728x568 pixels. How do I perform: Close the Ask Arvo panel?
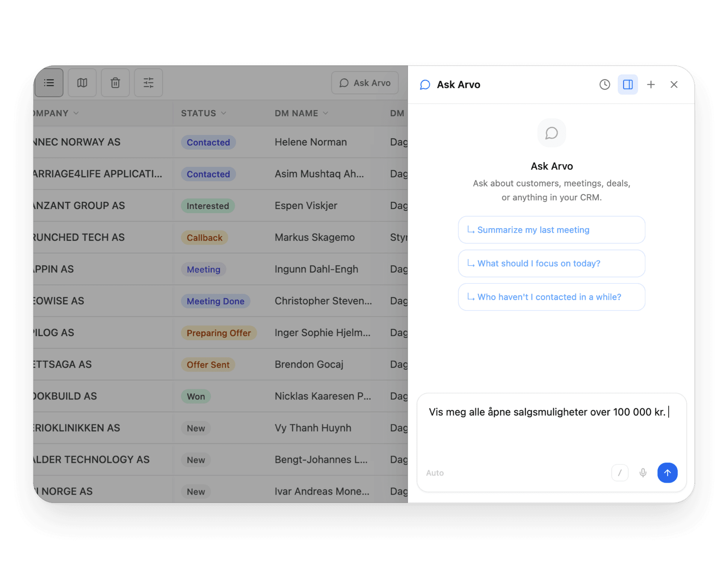(674, 85)
